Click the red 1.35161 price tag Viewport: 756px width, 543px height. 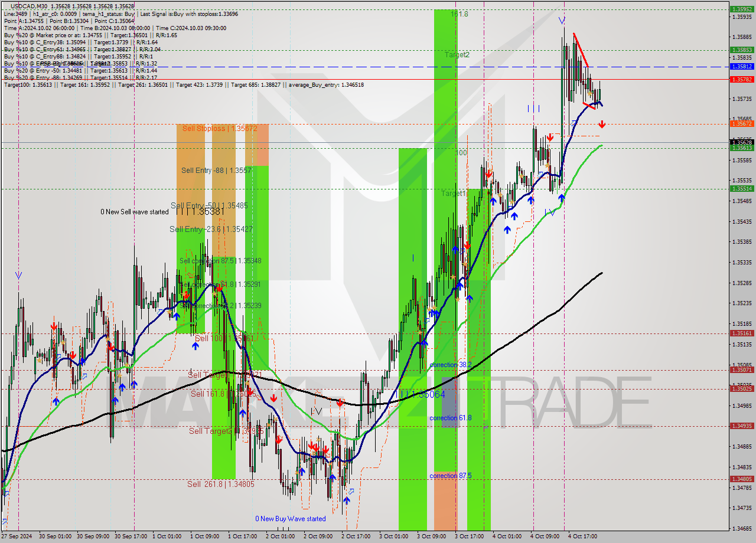[741, 333]
